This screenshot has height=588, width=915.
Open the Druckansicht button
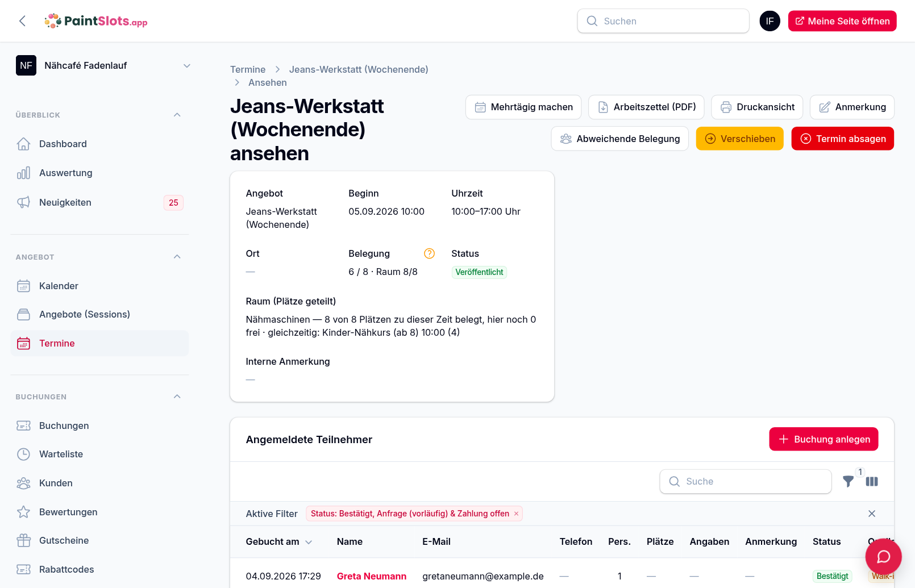coord(757,107)
